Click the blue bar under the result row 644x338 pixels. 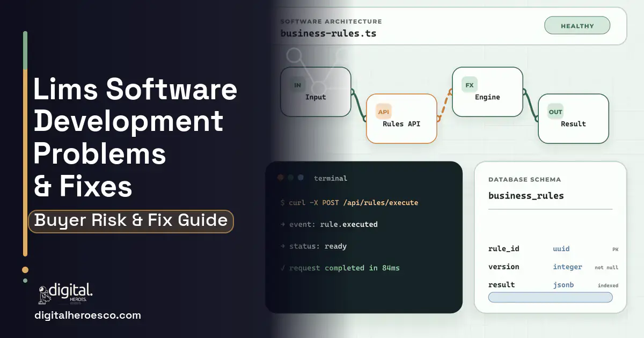click(x=550, y=297)
